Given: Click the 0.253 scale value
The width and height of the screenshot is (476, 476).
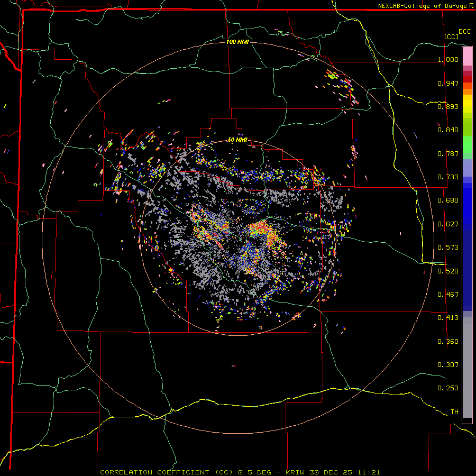Looking at the screenshot, I should [448, 388].
